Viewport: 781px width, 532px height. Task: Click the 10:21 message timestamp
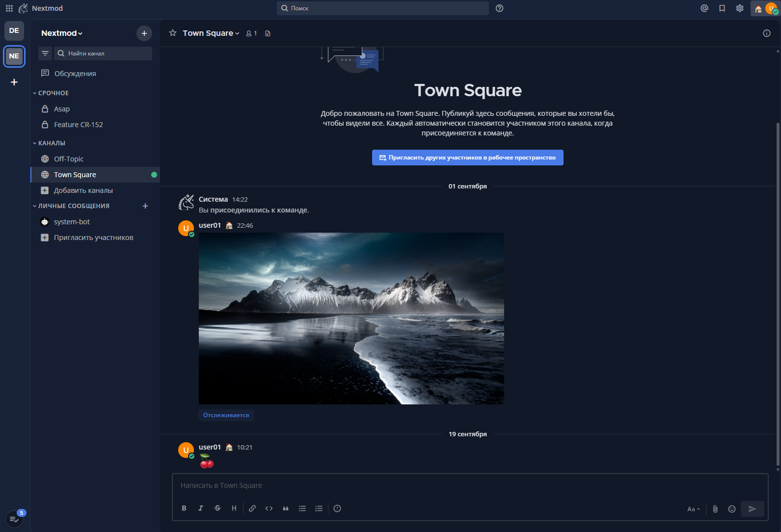coord(244,448)
